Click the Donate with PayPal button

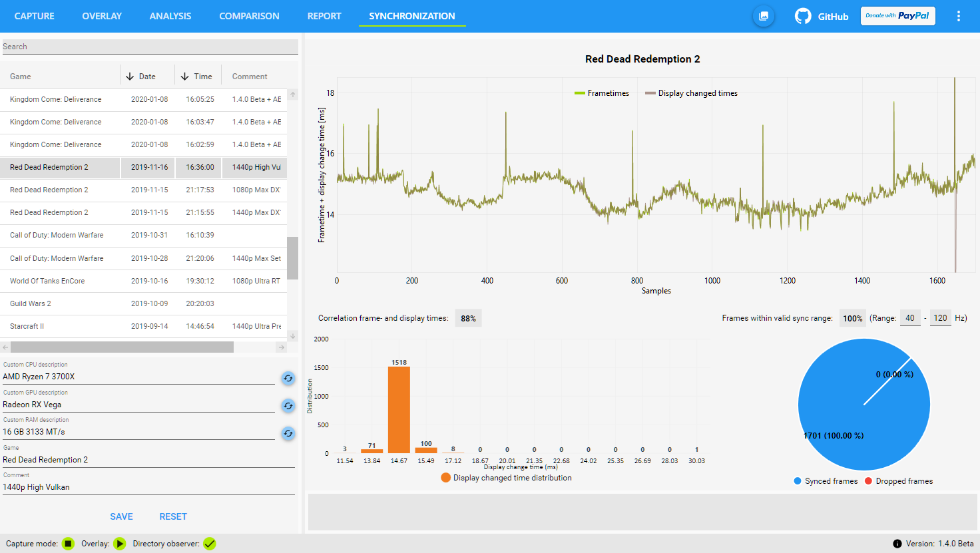[898, 16]
